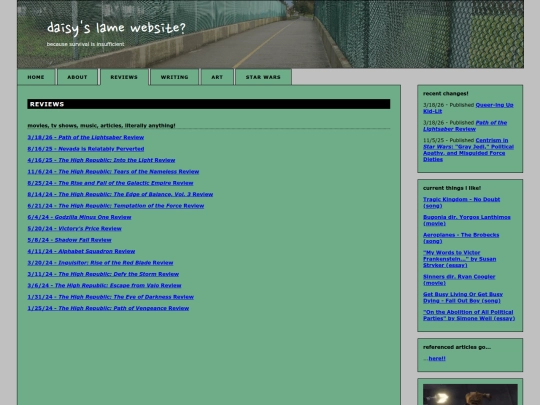Navigate to the STAR WARS tab
This screenshot has height=405, width=540.
(x=263, y=77)
